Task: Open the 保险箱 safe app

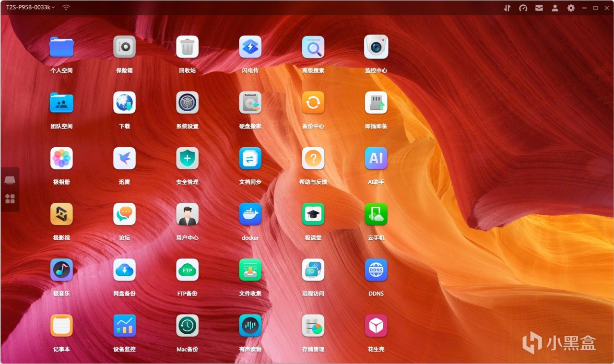Action: [x=124, y=47]
